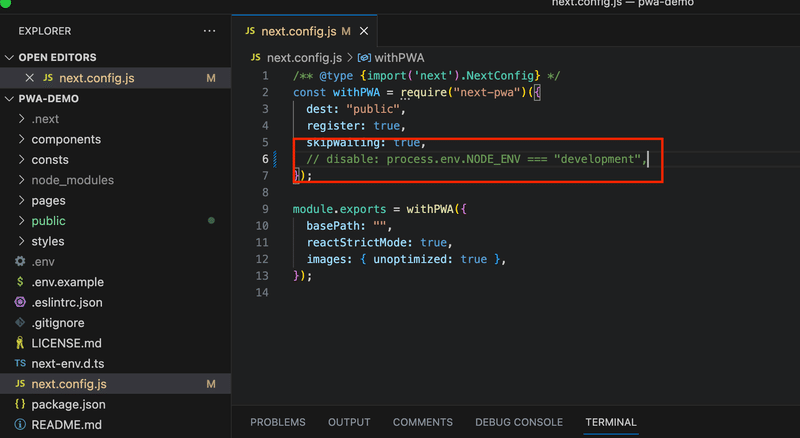Viewport: 800px width, 438px height.
Task: Switch to the OUTPUT panel tab
Action: [x=349, y=422]
